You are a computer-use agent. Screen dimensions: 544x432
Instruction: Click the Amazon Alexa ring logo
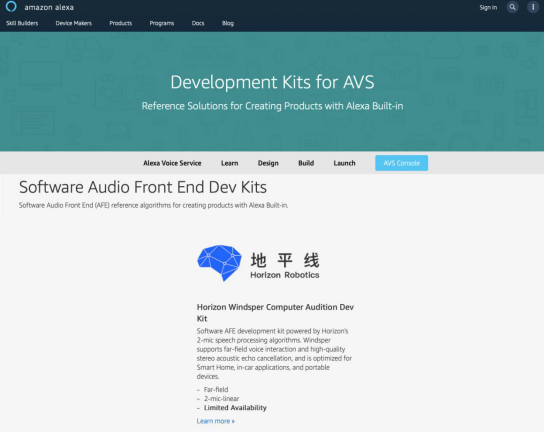click(x=11, y=7)
